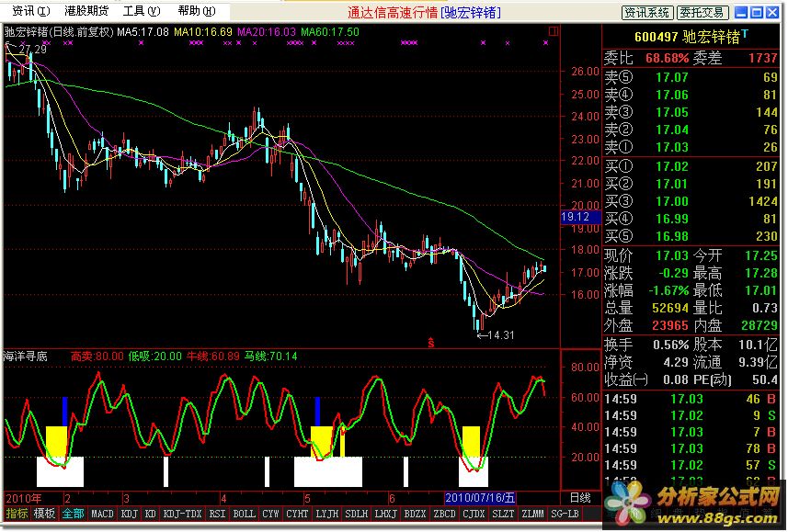The height and width of the screenshot is (532, 788).
Task: Minimize the 通达信 window
Action: [741, 12]
